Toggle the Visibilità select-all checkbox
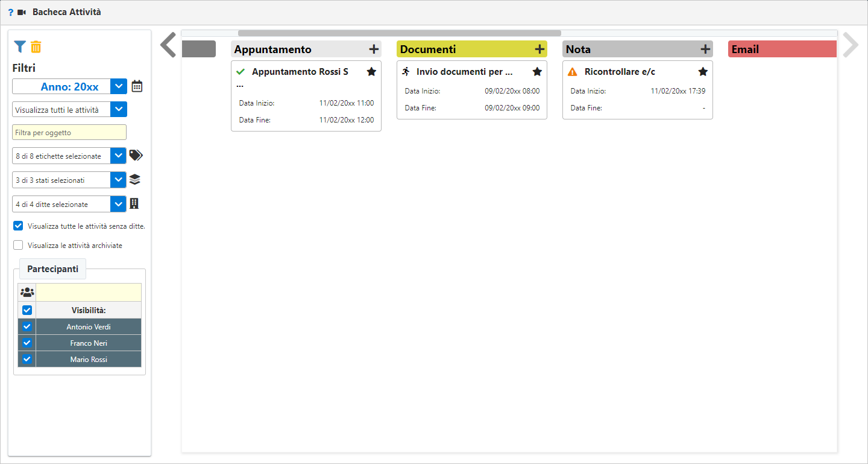Viewport: 868px width, 464px height. (x=27, y=310)
